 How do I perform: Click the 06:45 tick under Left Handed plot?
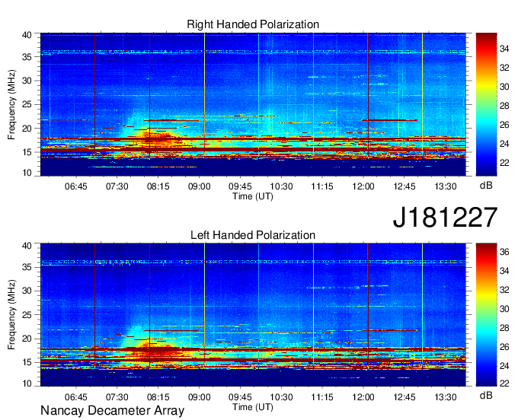pos(76,397)
